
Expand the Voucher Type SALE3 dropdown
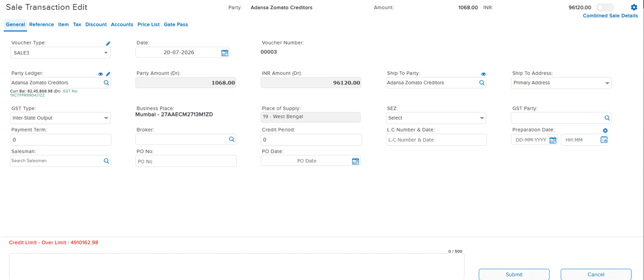tap(61, 53)
